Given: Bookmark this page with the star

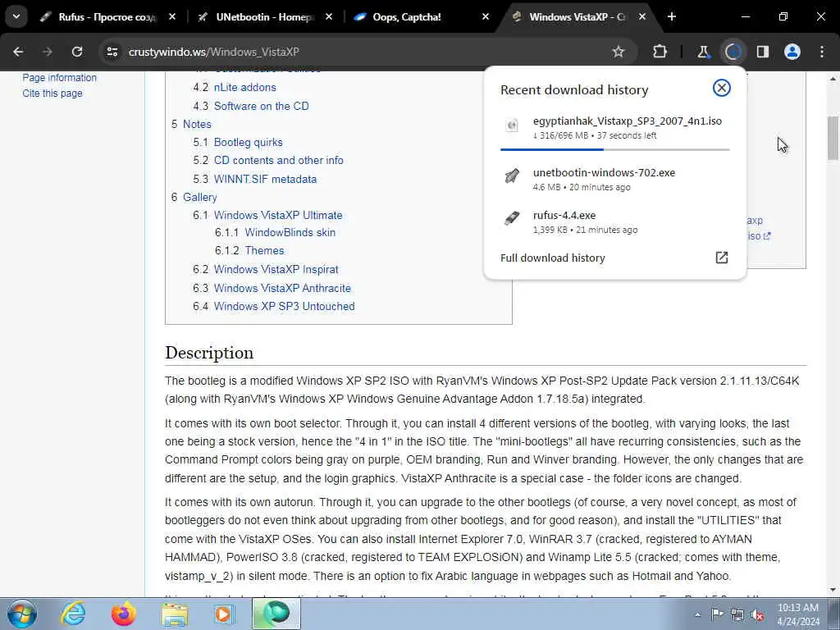Looking at the screenshot, I should coord(619,52).
